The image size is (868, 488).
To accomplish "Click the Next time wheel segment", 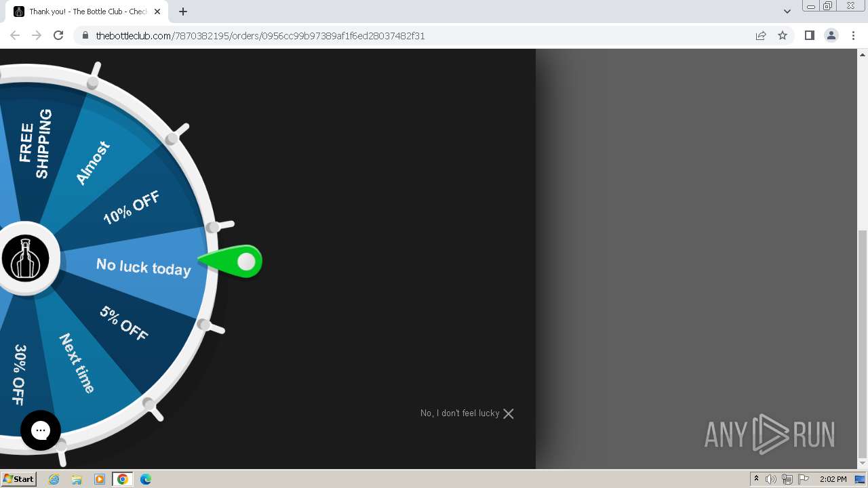I will (x=77, y=363).
